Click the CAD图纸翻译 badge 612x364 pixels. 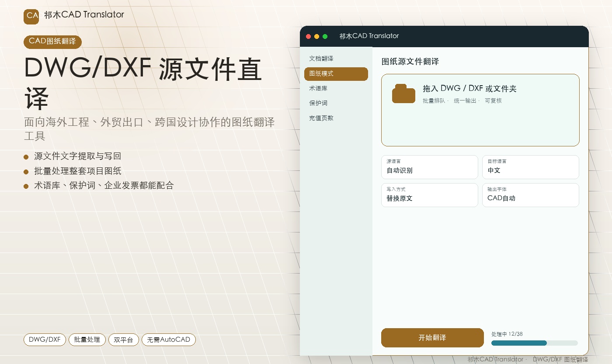(52, 42)
